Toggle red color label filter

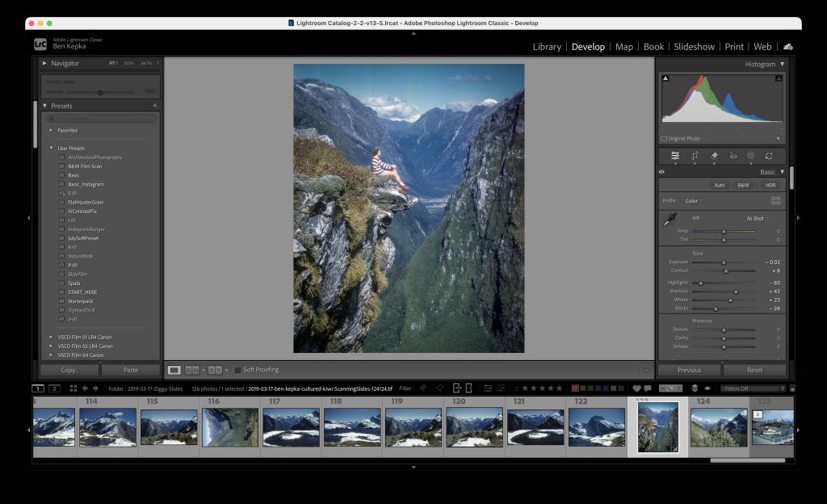click(575, 388)
